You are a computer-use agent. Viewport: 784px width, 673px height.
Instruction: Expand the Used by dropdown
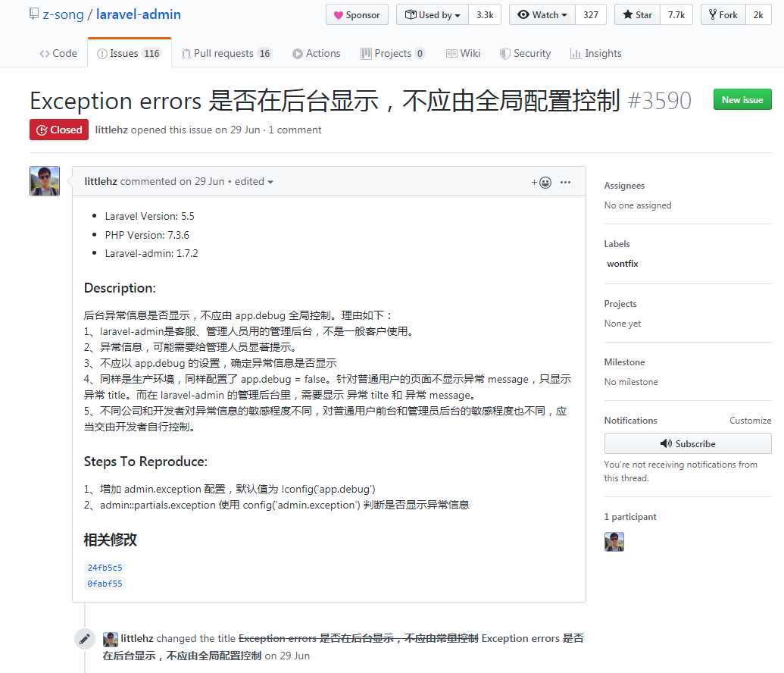433,15
